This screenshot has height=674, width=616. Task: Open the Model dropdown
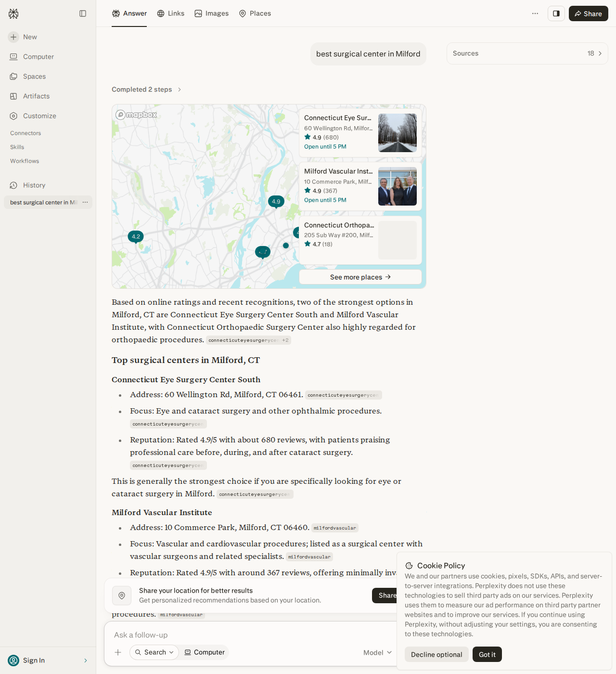[x=377, y=652]
